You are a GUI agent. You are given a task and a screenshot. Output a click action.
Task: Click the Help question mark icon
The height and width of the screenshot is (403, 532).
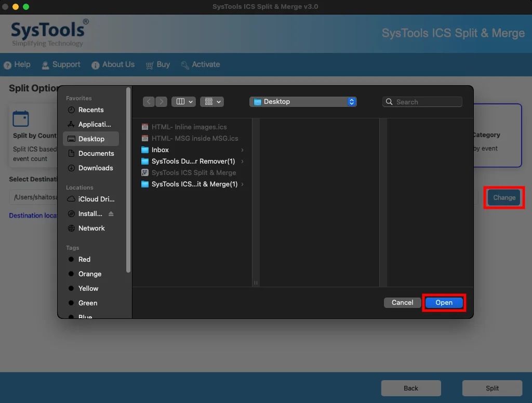[7, 65]
